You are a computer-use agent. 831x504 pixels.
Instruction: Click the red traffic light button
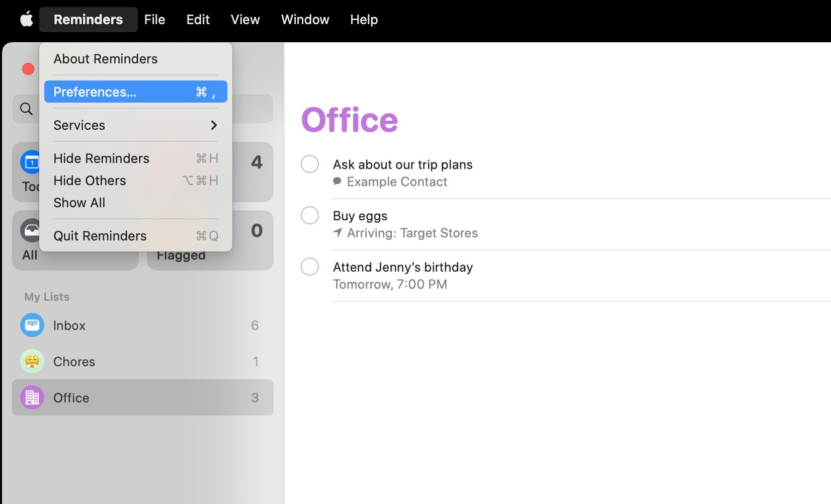(28, 68)
